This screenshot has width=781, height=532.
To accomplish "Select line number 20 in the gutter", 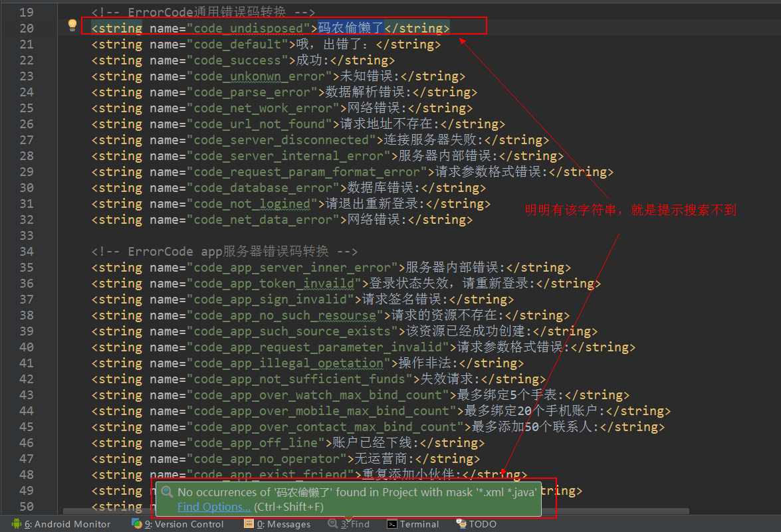I will click(x=26, y=28).
